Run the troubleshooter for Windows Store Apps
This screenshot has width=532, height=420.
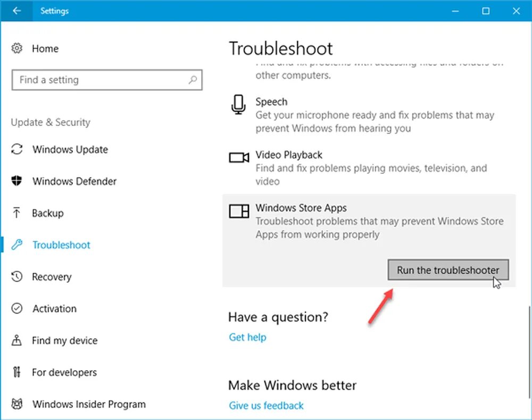(448, 270)
